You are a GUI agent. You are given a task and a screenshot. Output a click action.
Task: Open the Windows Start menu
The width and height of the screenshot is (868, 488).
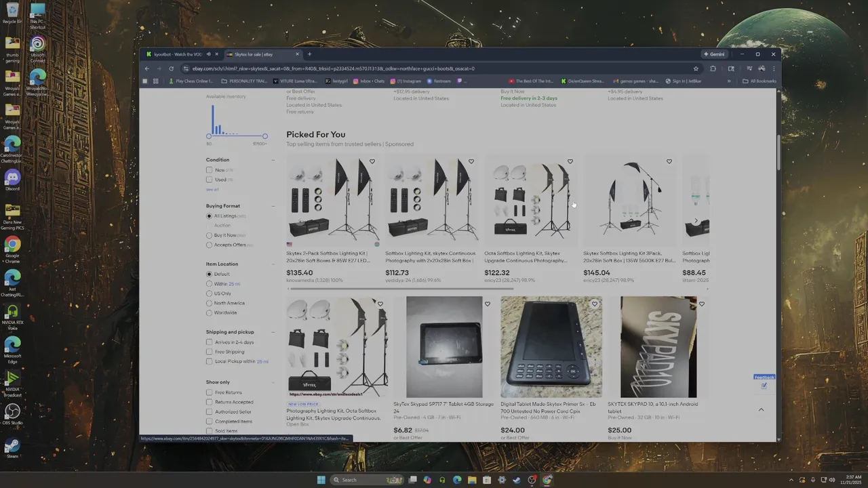pyautogui.click(x=321, y=480)
